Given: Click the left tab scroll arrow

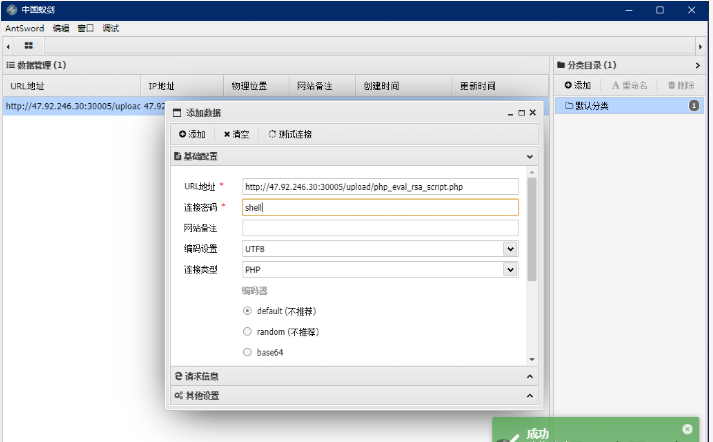Looking at the screenshot, I should 8,46.
